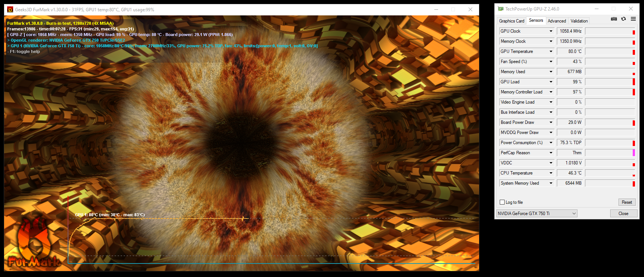Click the Reset button in GPU-Z
644x277 pixels.
coord(627,202)
